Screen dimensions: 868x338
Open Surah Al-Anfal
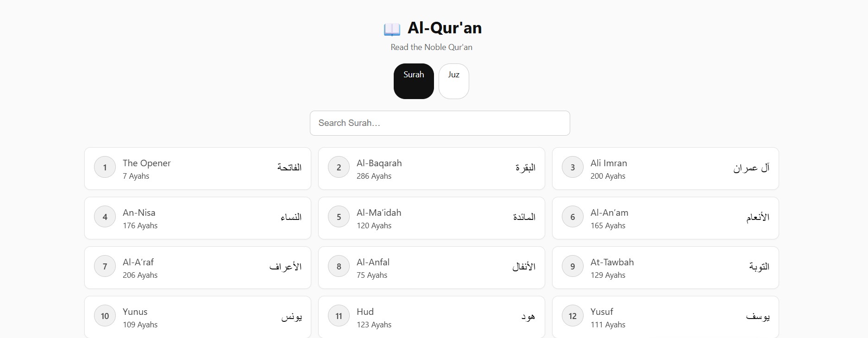(431, 267)
